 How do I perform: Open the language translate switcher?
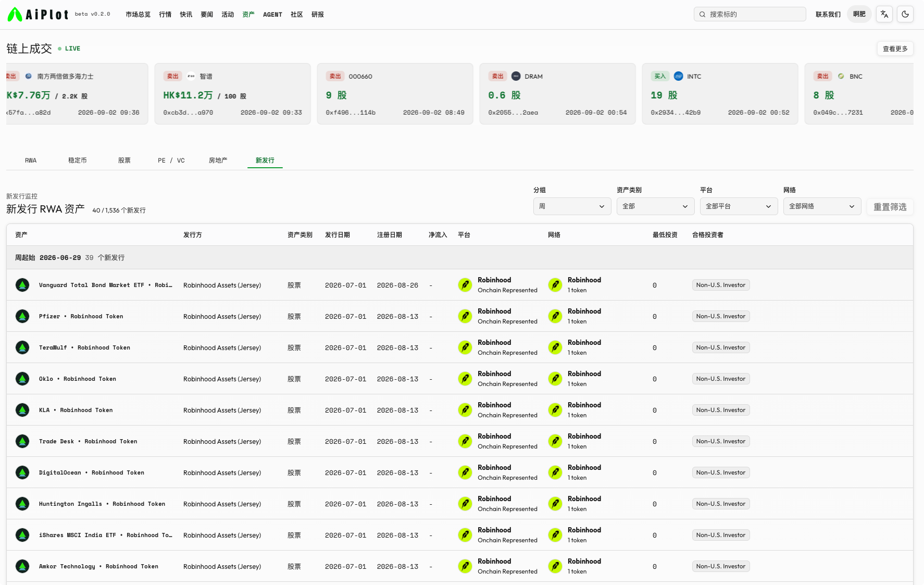[884, 15]
